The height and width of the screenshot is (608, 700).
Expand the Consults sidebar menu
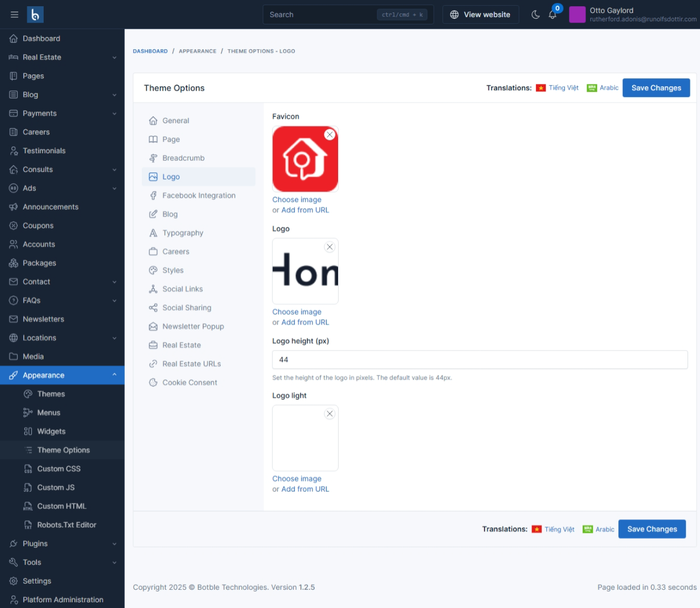[62, 170]
